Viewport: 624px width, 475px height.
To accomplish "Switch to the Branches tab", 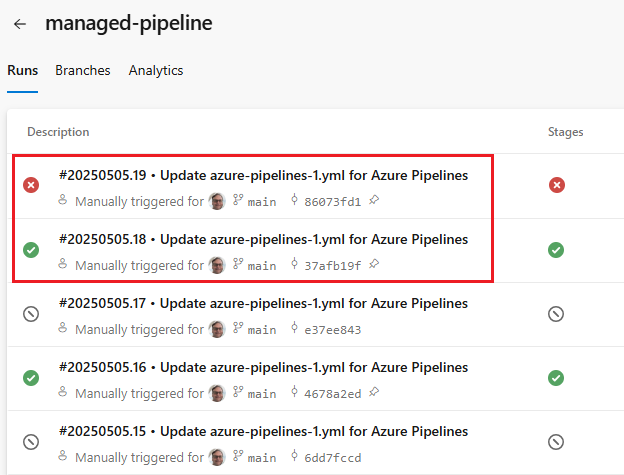I will (x=83, y=71).
